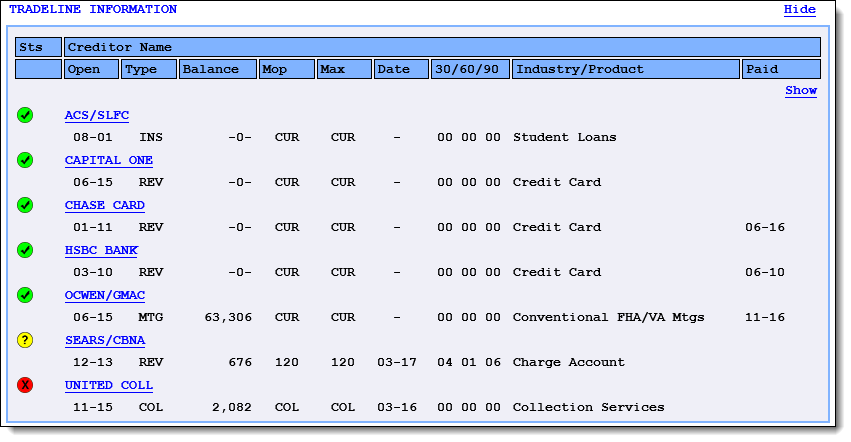
Task: Click the Date column header
Action: (x=401, y=70)
